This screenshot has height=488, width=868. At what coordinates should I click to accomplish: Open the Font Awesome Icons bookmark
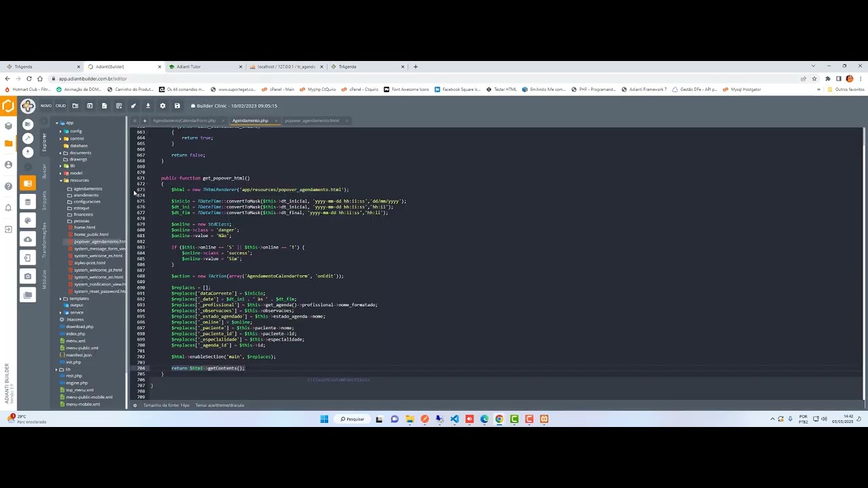click(x=407, y=89)
